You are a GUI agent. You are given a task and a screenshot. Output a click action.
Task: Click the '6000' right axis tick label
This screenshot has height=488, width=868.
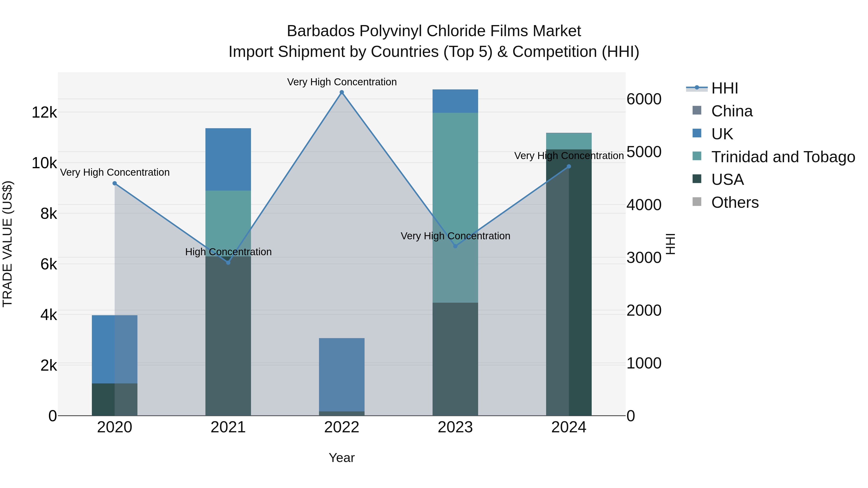tap(644, 99)
